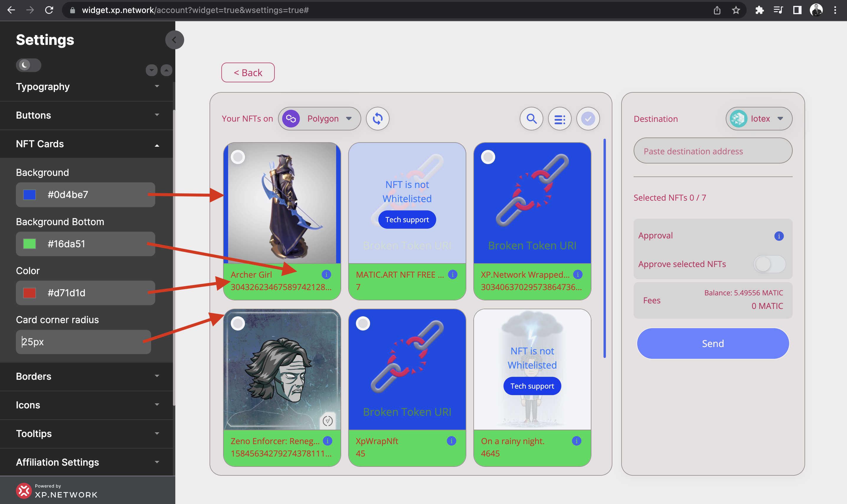Click the Background Bottom green swatch
Screen dimensions: 847x504
coord(30,244)
